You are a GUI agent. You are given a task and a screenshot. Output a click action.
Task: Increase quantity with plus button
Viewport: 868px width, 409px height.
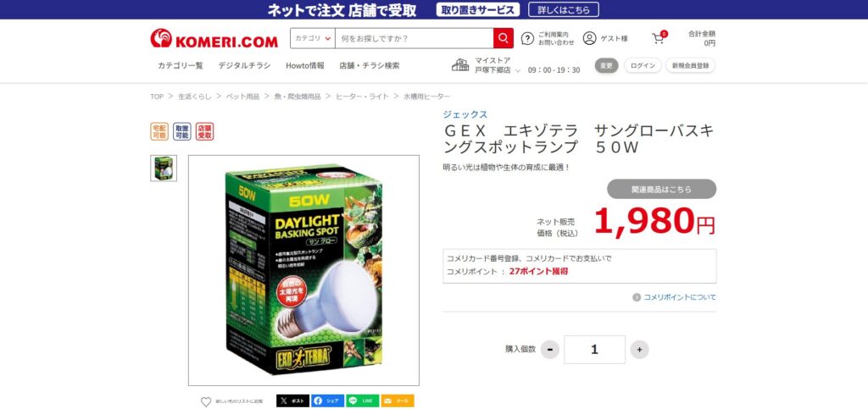coord(639,350)
